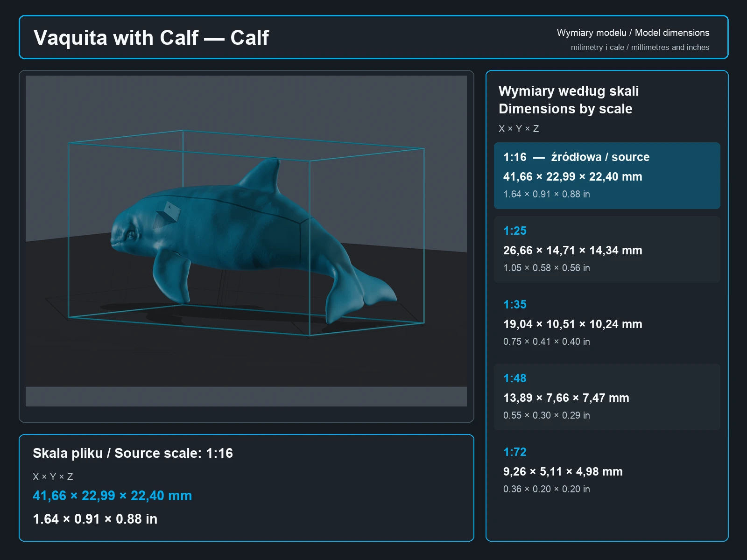Select the "1:25" scale label
This screenshot has width=747, height=560.
click(x=515, y=231)
